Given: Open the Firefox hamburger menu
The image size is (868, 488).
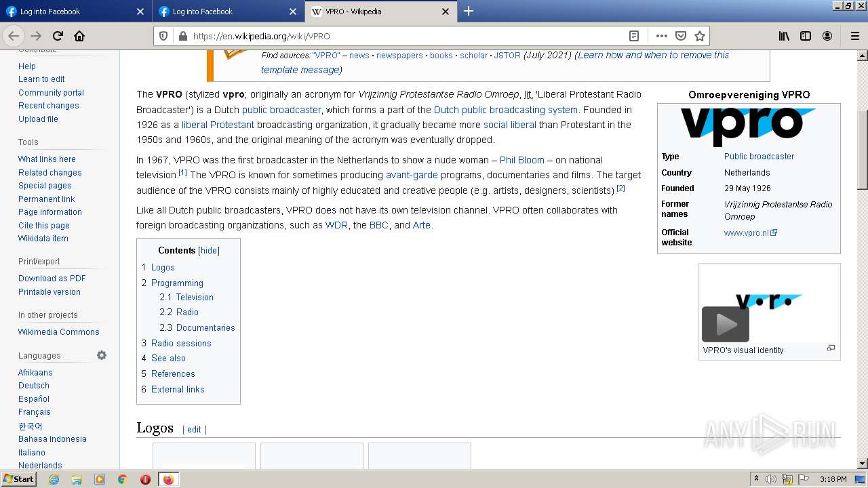Looking at the screenshot, I should (x=854, y=36).
